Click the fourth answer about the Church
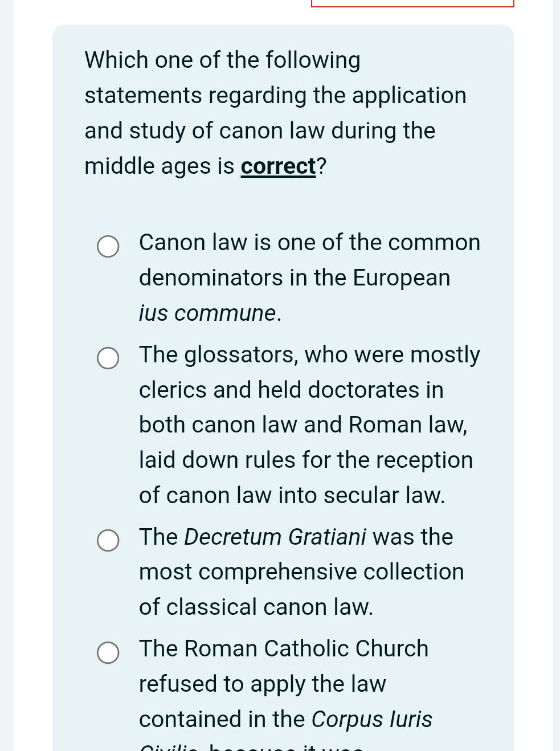Screen dimensions: 560x751 (284, 683)
